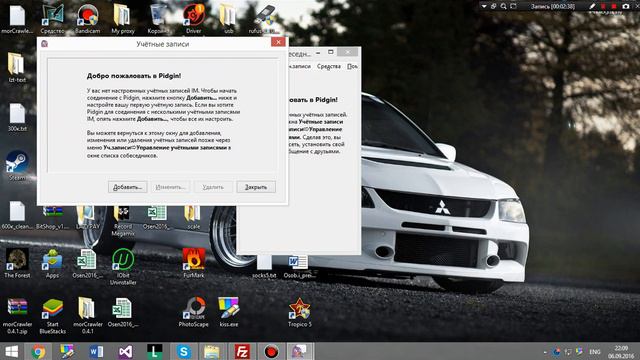Open the usb folder on desktop
Viewport: 640px width, 360px height.
coord(228,19)
